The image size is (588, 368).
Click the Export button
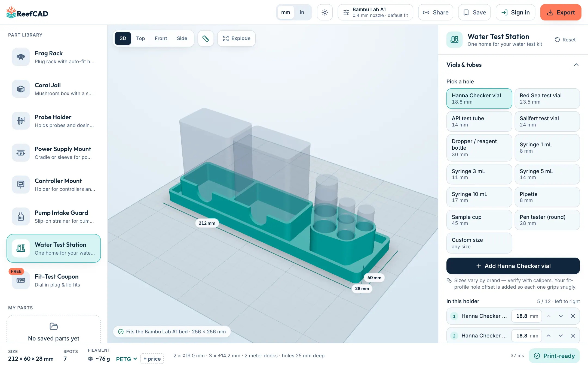[561, 12]
